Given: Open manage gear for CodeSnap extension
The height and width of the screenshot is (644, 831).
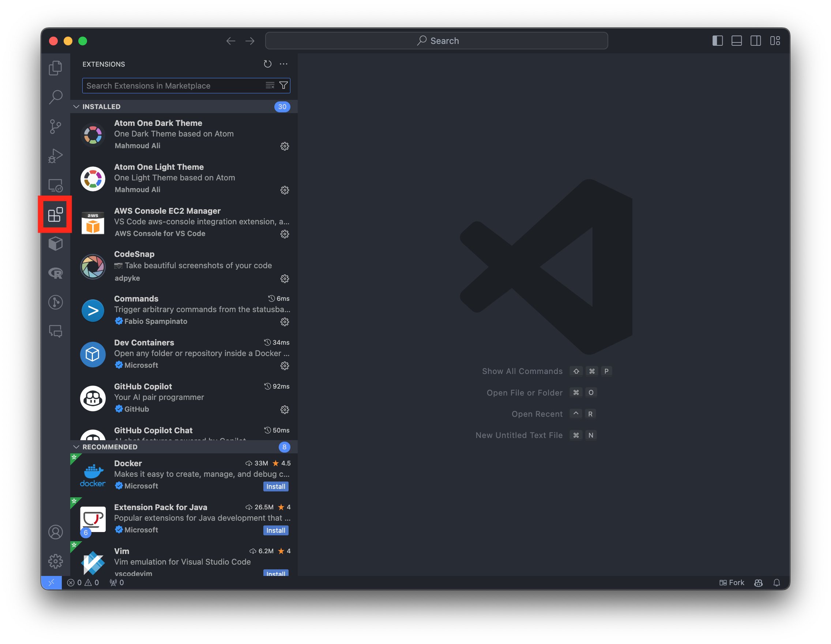Looking at the screenshot, I should click(285, 278).
